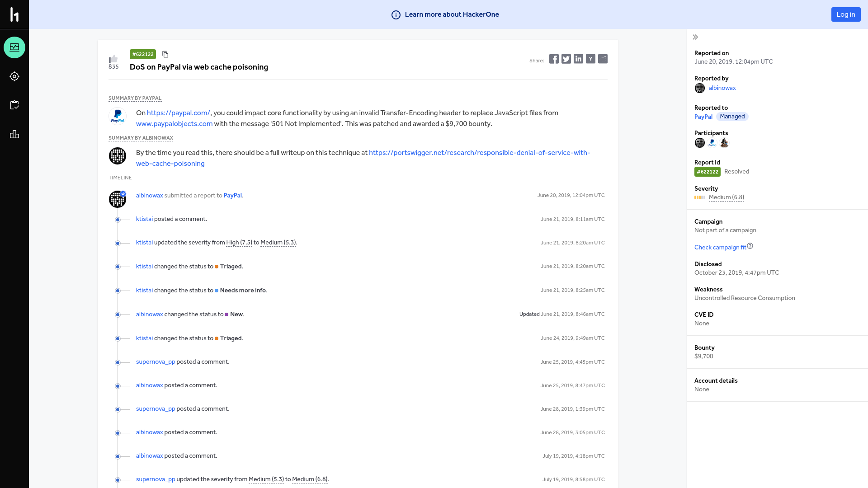Click Uncontrolled Resource Consumption weakness text
The height and width of the screenshot is (488, 868).
[x=745, y=298]
